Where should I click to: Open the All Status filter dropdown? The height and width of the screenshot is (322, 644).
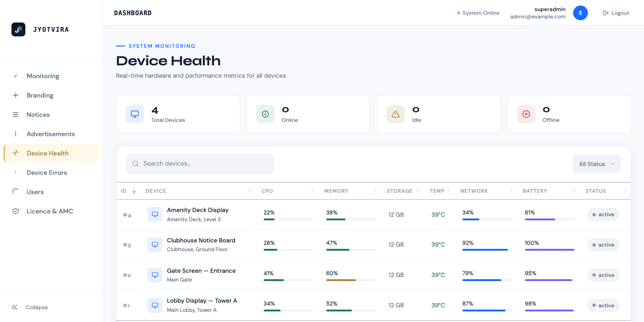[x=597, y=164]
